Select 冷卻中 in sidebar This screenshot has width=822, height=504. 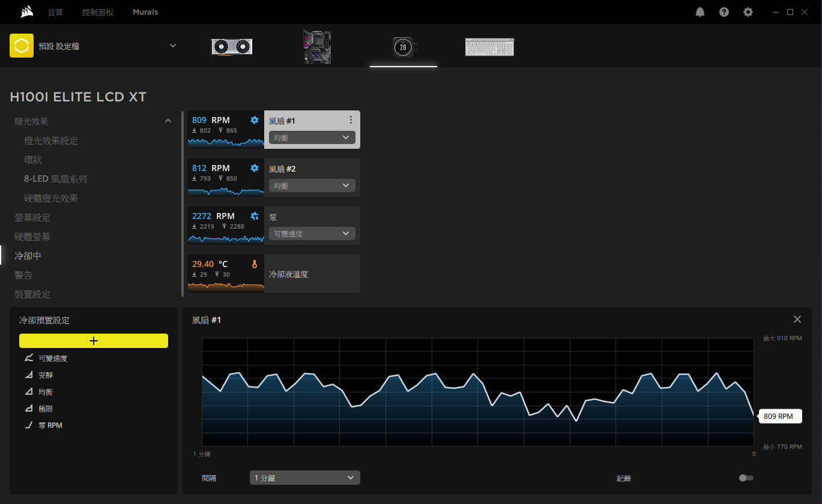point(28,256)
